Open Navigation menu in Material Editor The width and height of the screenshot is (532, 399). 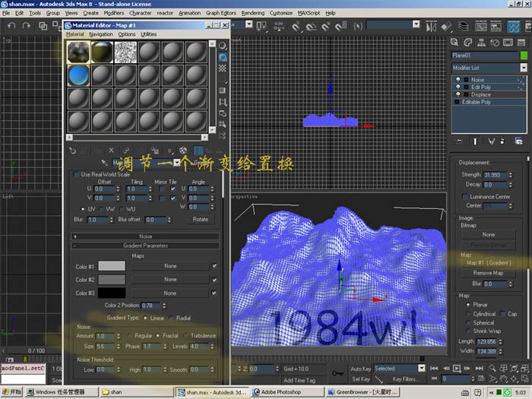click(101, 34)
